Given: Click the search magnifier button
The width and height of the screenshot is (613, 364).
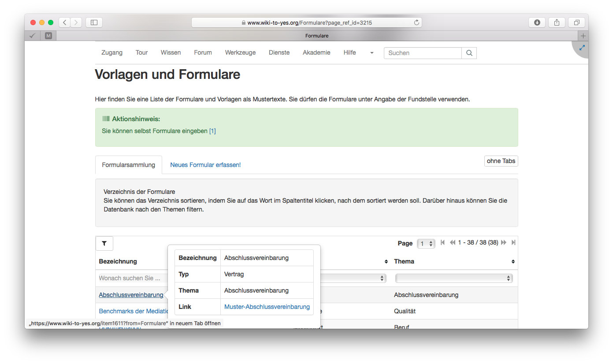Looking at the screenshot, I should pos(469,53).
